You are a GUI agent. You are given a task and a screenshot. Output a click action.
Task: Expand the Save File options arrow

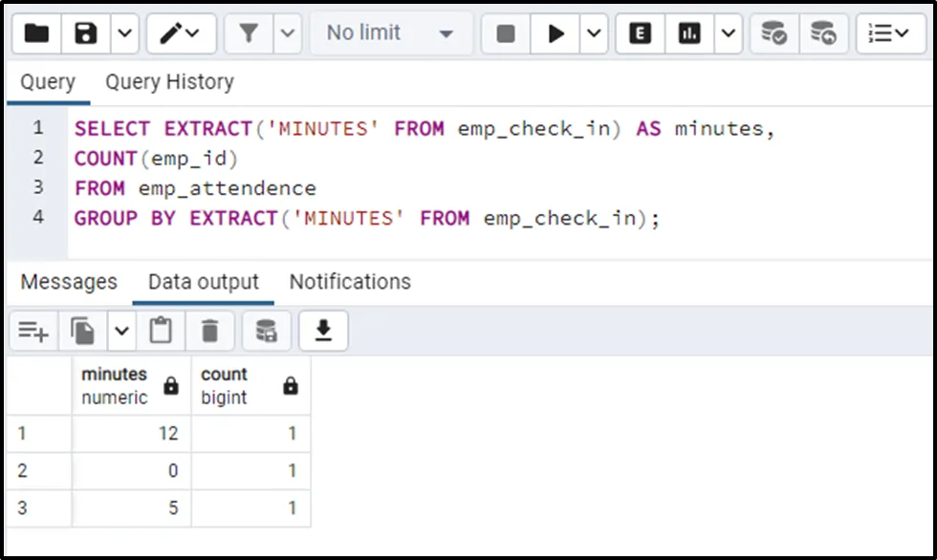[x=125, y=34]
